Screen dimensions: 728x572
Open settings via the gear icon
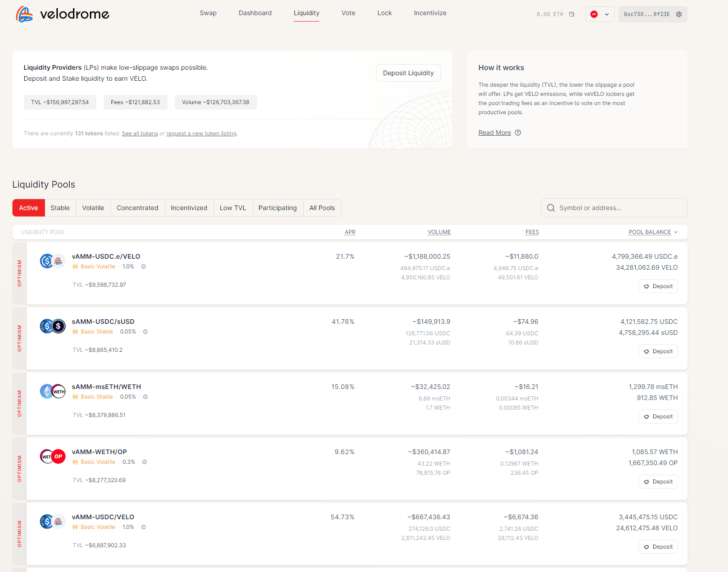pos(679,14)
